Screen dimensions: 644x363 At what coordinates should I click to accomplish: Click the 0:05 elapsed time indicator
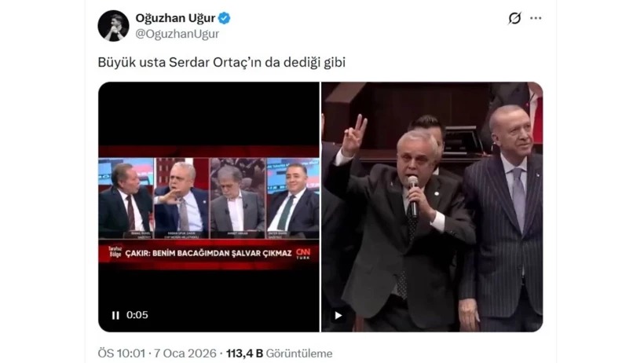137,315
